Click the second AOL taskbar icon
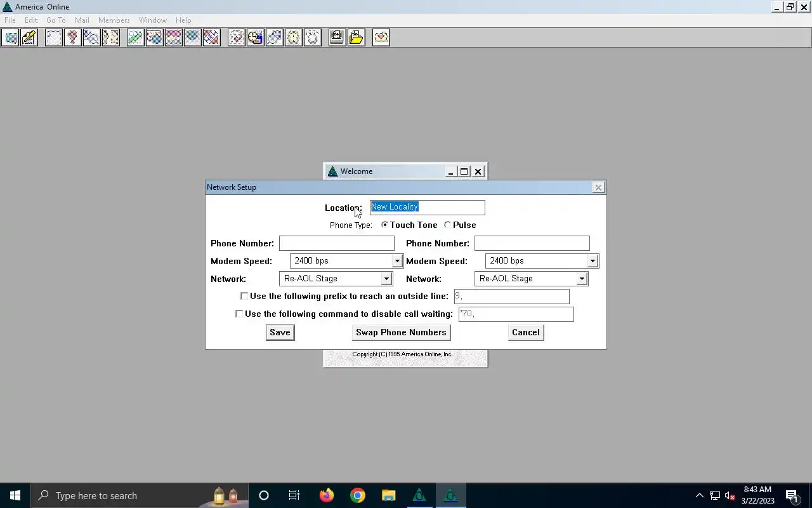812x508 pixels. point(450,495)
